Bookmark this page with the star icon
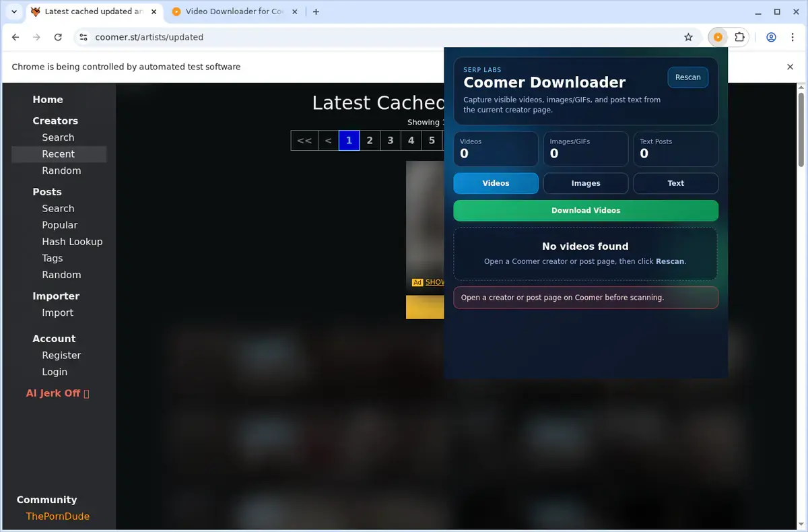Viewport: 808px width, 532px height. point(688,38)
